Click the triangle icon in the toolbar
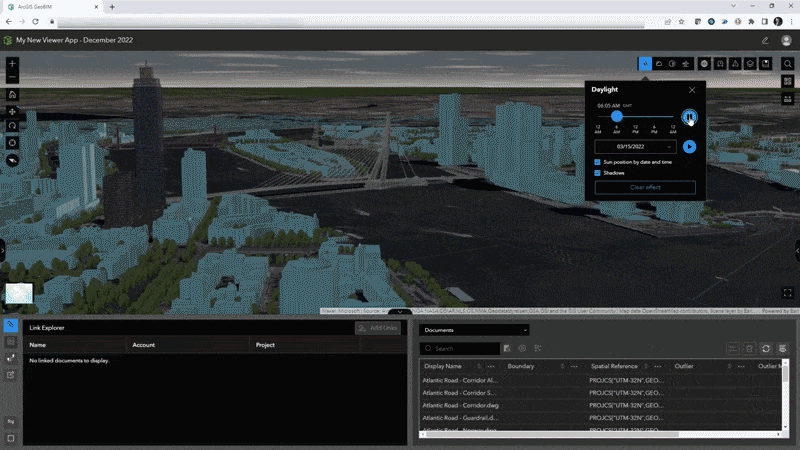This screenshot has width=800, height=450. point(735,64)
